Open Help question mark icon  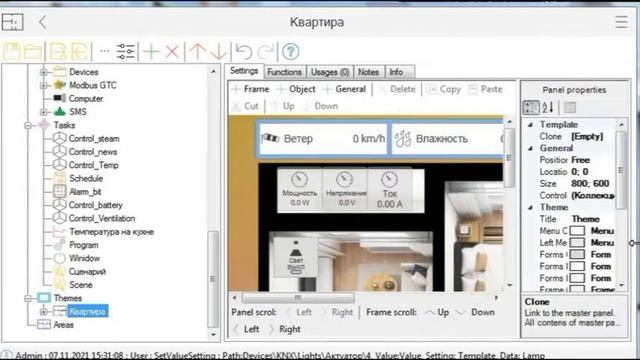291,51
